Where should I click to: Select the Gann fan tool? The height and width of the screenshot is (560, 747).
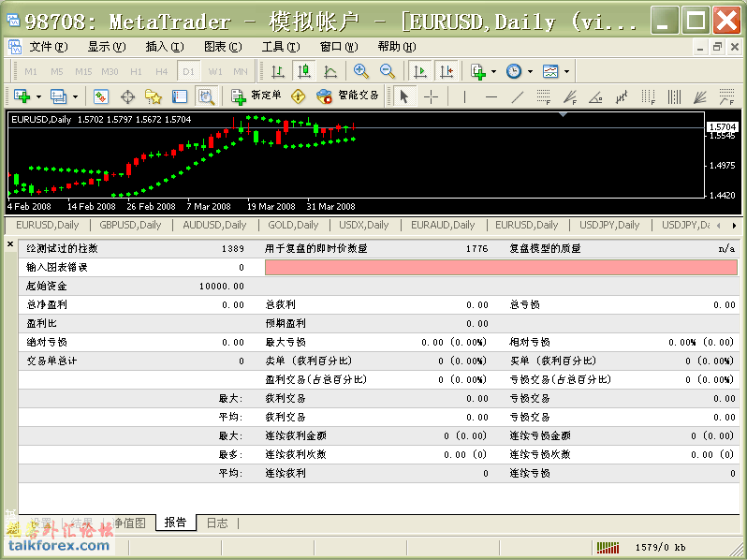(x=700, y=96)
